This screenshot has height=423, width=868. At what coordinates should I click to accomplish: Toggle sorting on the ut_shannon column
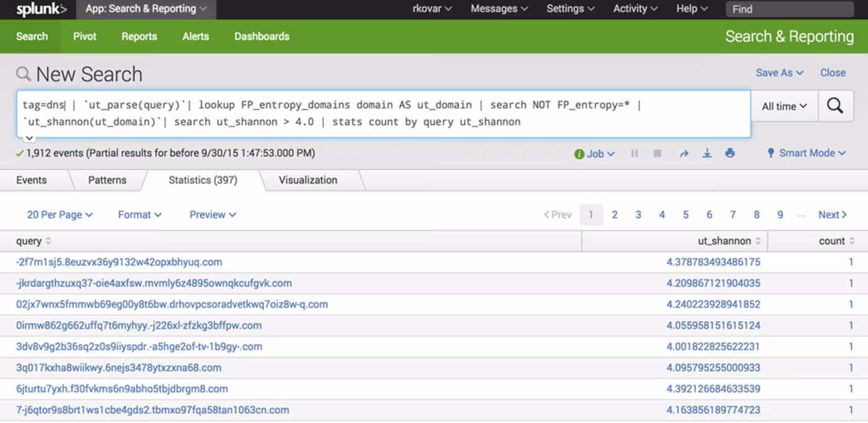point(758,241)
